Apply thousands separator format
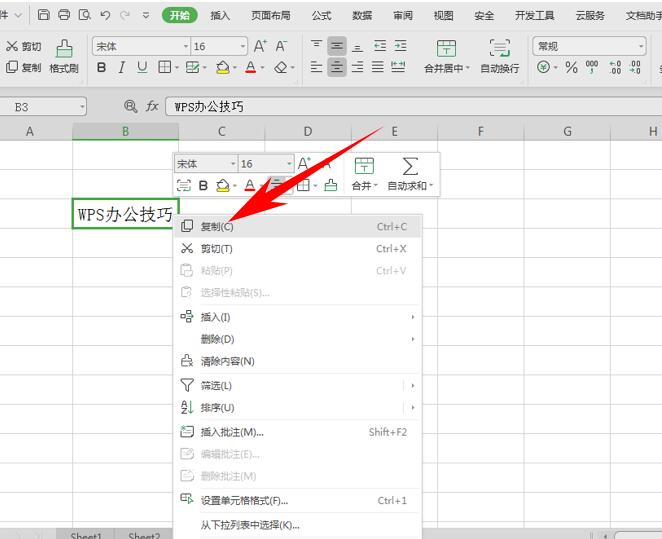This screenshot has width=662, height=539. (x=592, y=67)
